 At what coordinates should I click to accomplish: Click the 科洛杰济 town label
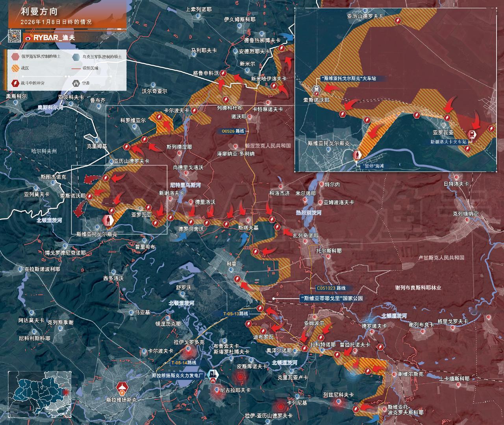tap(280, 193)
